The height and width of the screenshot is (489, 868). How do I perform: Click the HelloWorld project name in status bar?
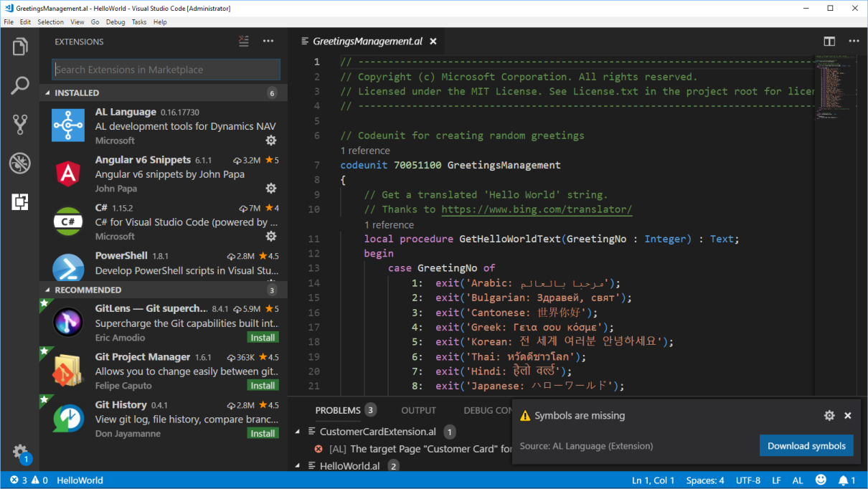(80, 480)
